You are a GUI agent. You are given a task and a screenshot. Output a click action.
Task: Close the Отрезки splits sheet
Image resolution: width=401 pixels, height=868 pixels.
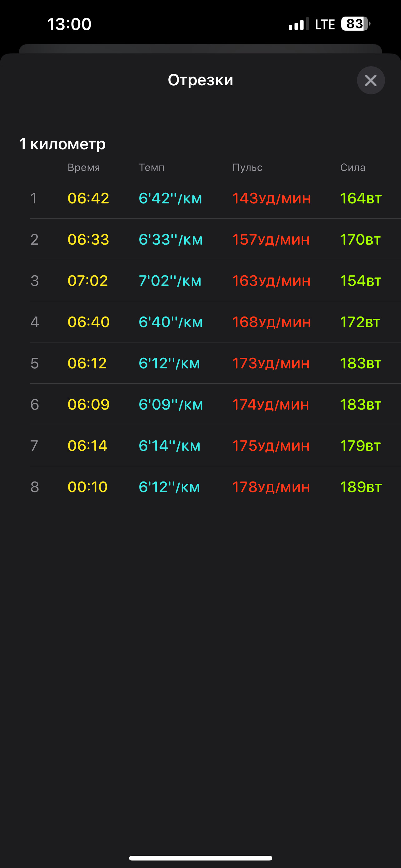(x=371, y=80)
